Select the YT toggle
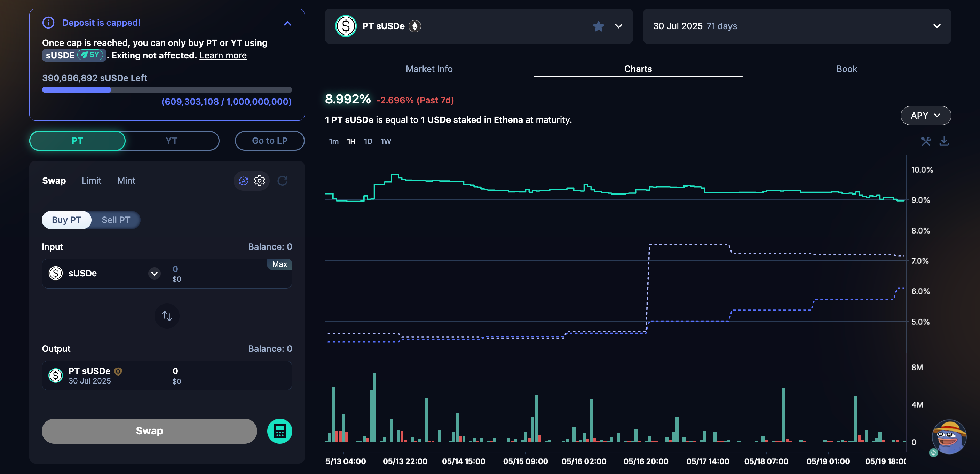 coord(172,141)
